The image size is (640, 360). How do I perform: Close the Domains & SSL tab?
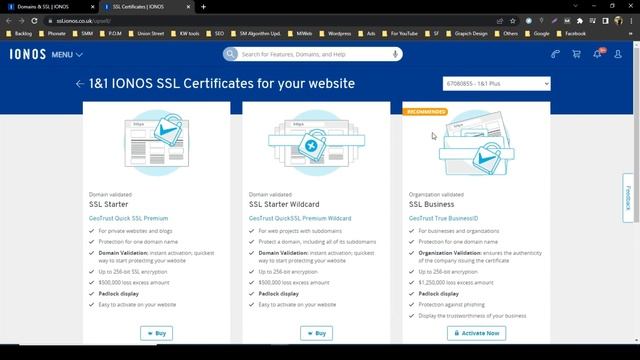point(92,7)
